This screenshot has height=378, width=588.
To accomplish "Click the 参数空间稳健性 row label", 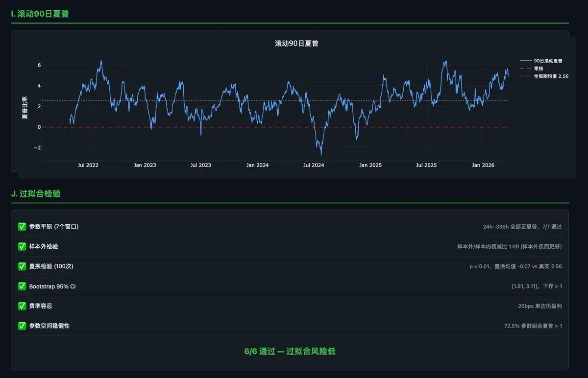I will [x=49, y=326].
